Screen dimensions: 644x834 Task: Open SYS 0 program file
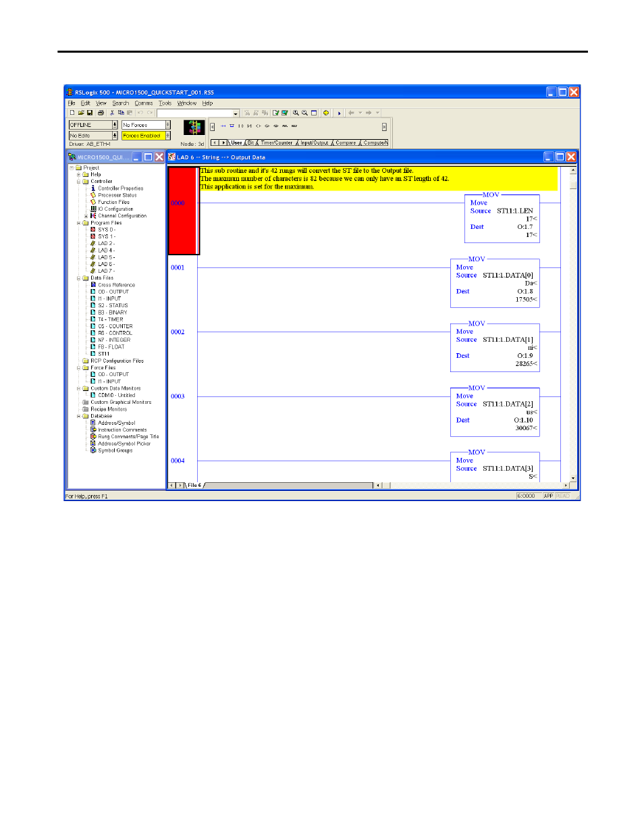click(107, 230)
